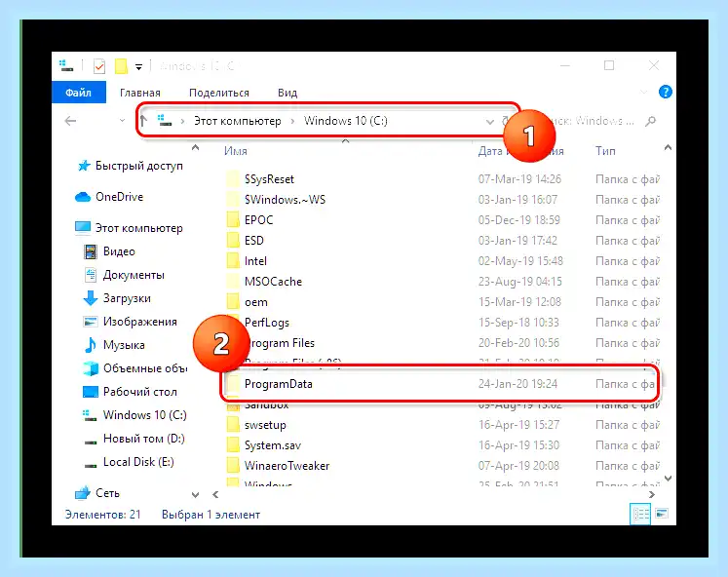The width and height of the screenshot is (728, 577).
Task: Click the EPOC folder icon
Action: pyautogui.click(x=233, y=219)
